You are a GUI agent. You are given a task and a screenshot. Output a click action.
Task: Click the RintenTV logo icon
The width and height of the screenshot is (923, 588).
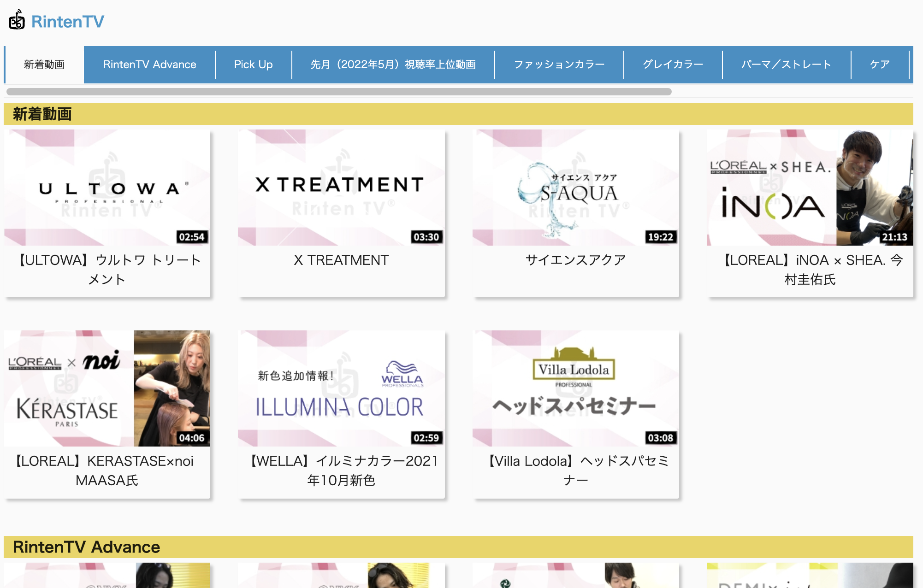tap(17, 20)
